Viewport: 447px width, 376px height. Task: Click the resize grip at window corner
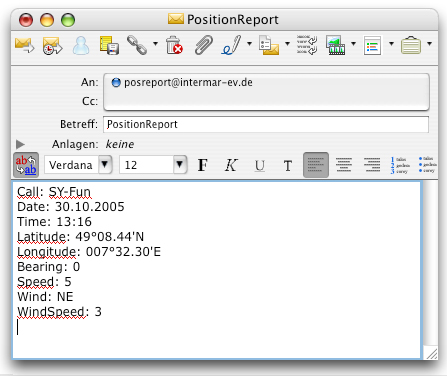(432, 354)
